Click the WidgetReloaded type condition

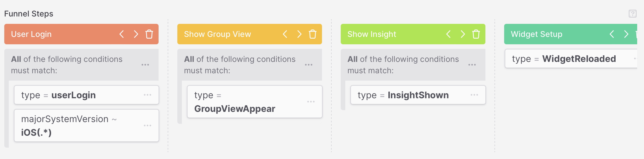565,59
